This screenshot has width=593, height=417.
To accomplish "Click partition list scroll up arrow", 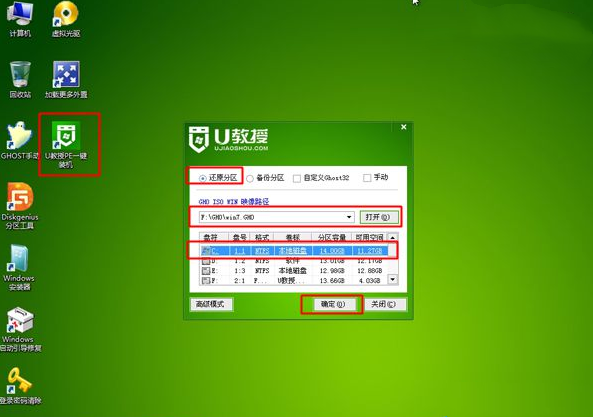I will click(x=393, y=237).
